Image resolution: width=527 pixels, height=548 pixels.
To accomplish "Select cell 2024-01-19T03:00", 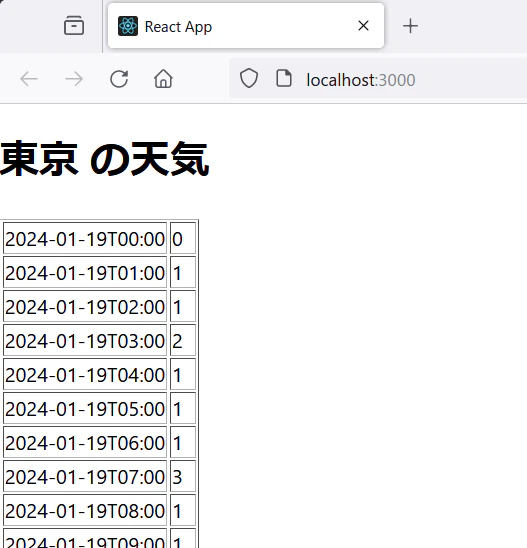I will click(85, 340).
